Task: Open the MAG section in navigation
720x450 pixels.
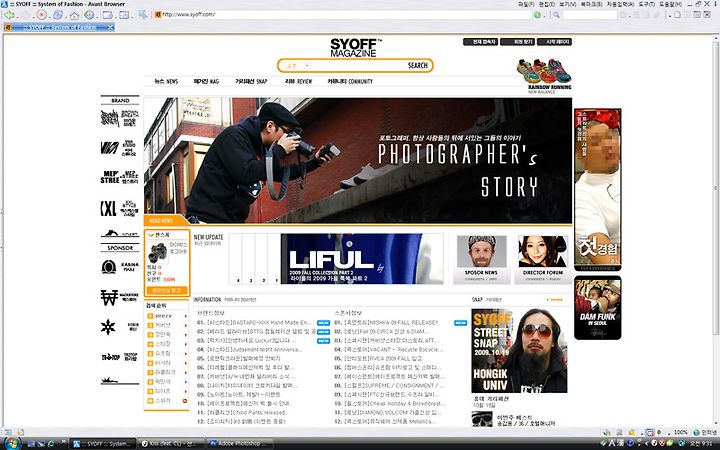Action: point(206,81)
